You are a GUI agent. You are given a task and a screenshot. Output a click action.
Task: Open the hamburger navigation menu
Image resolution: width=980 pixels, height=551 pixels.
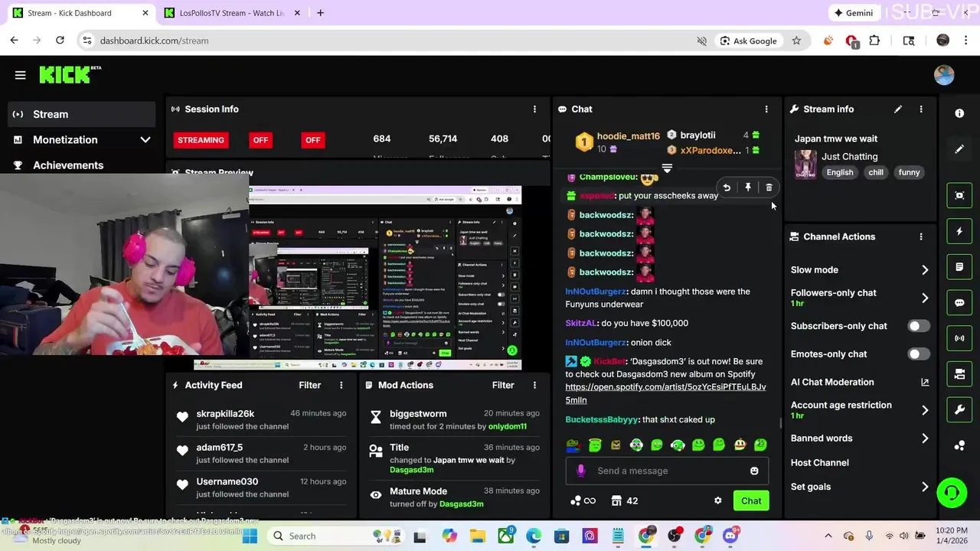(21, 75)
